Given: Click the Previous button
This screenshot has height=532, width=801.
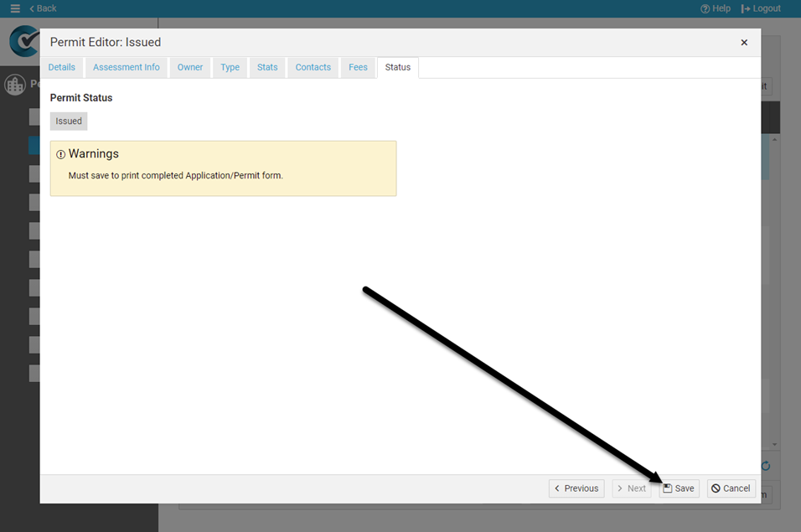Looking at the screenshot, I should [x=576, y=488].
